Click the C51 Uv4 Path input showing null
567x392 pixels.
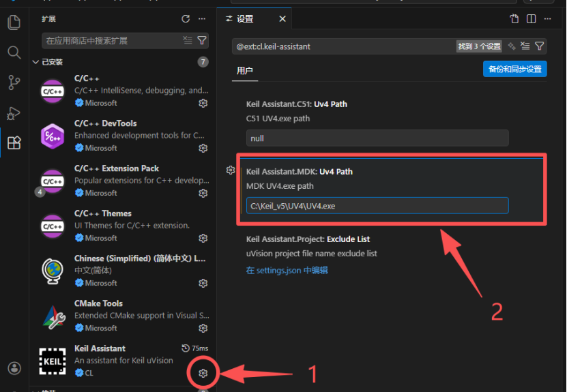click(x=377, y=138)
